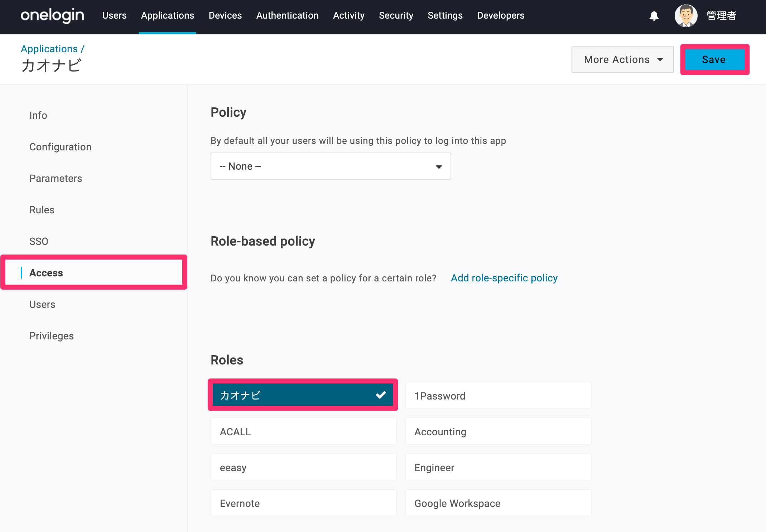Open the Applications top menu

click(x=168, y=15)
